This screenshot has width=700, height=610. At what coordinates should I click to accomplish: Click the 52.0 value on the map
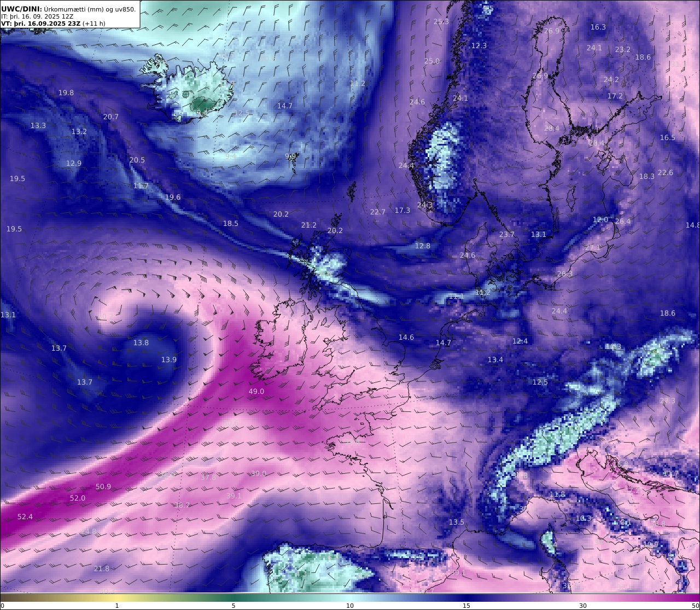pyautogui.click(x=78, y=498)
